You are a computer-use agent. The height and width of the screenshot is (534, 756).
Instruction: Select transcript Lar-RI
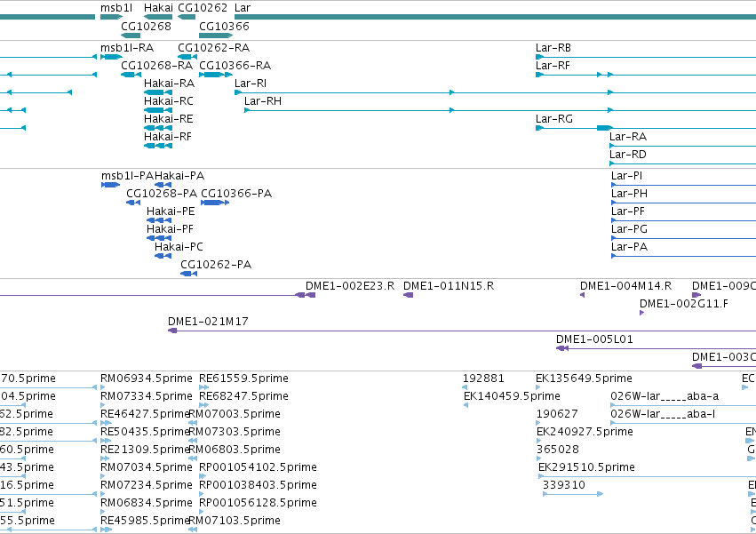(x=251, y=84)
